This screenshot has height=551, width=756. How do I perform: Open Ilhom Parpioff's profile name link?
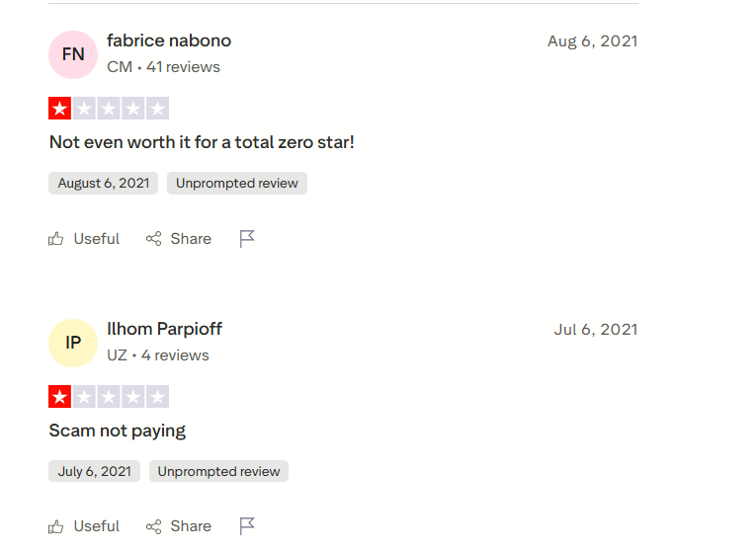[164, 329]
